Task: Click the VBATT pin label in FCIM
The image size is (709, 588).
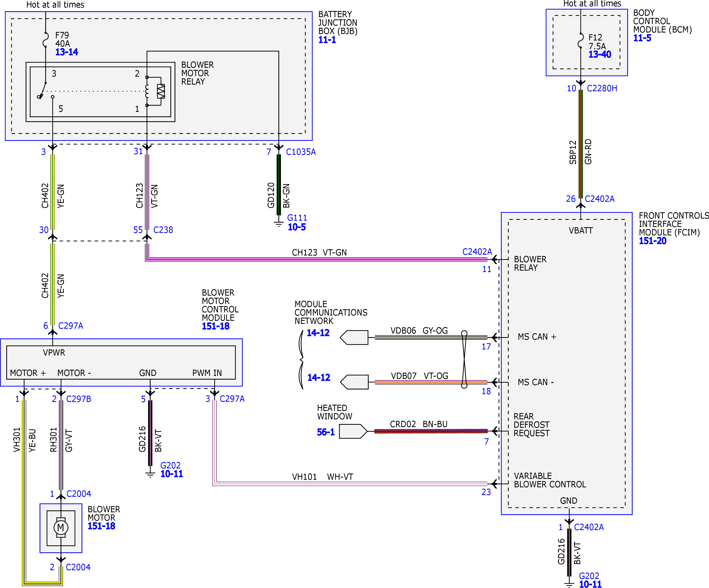Action: (581, 230)
